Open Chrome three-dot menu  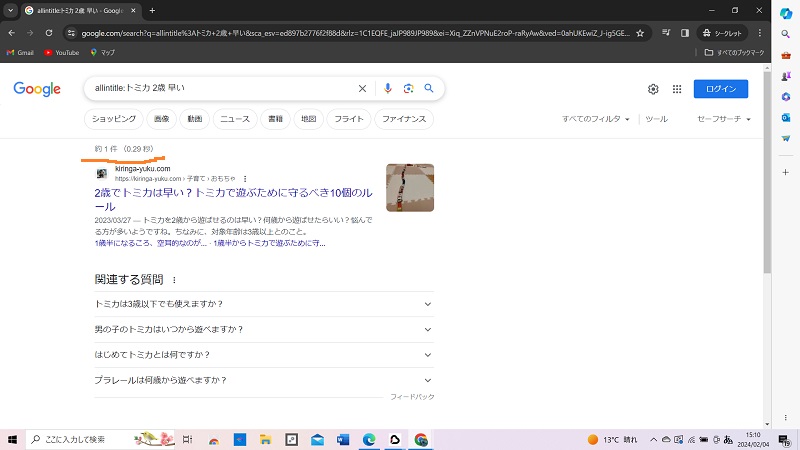pyautogui.click(x=760, y=33)
